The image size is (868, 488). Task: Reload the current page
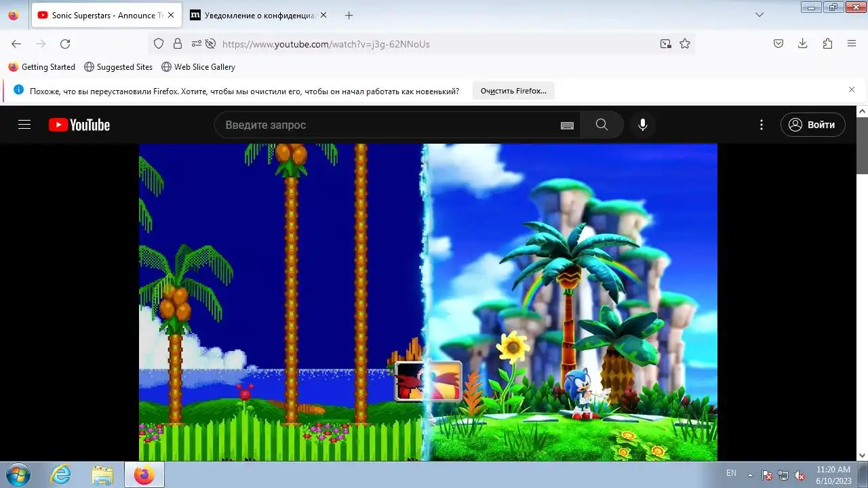click(65, 43)
